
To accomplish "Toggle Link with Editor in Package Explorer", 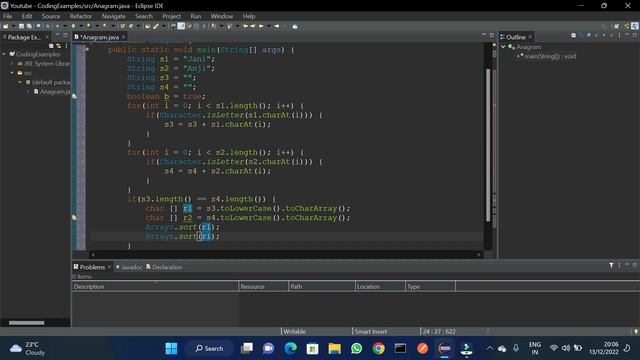I will (58, 46).
